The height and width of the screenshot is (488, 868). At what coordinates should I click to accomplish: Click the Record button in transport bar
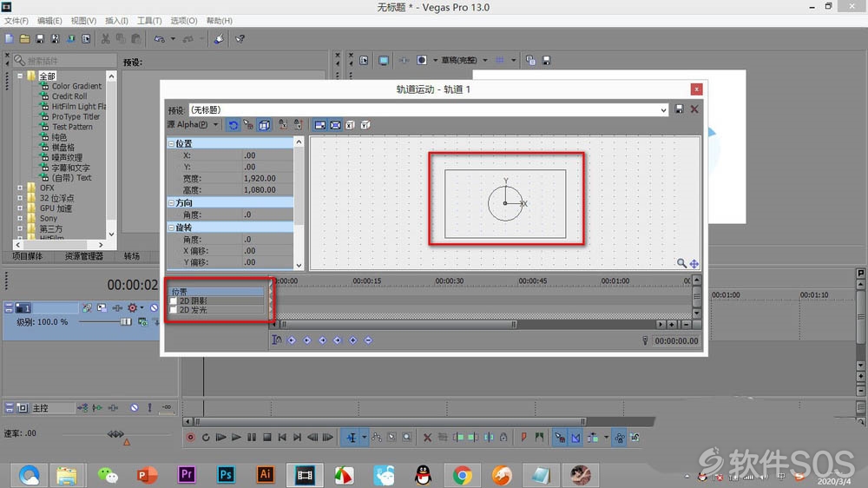coord(190,438)
